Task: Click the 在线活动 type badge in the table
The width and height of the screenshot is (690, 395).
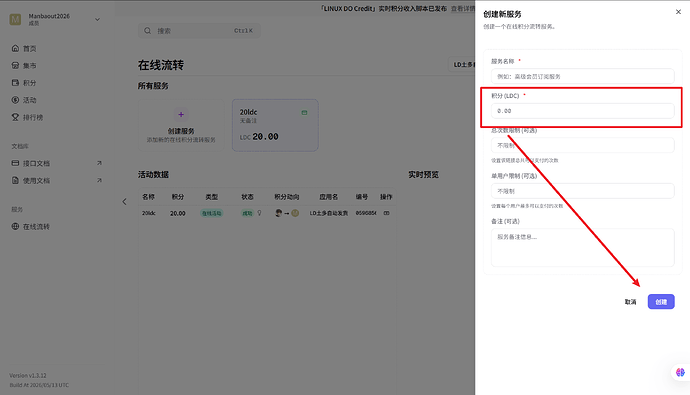Action: 211,213
